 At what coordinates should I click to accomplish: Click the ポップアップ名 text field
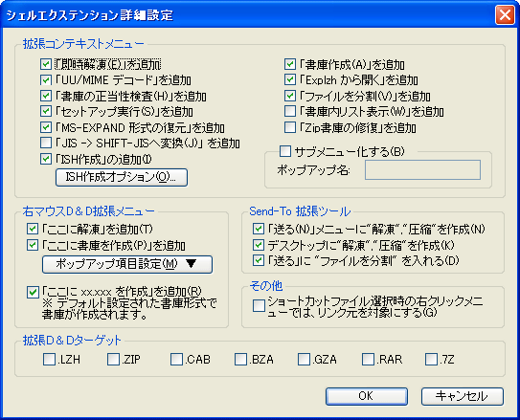[423, 170]
